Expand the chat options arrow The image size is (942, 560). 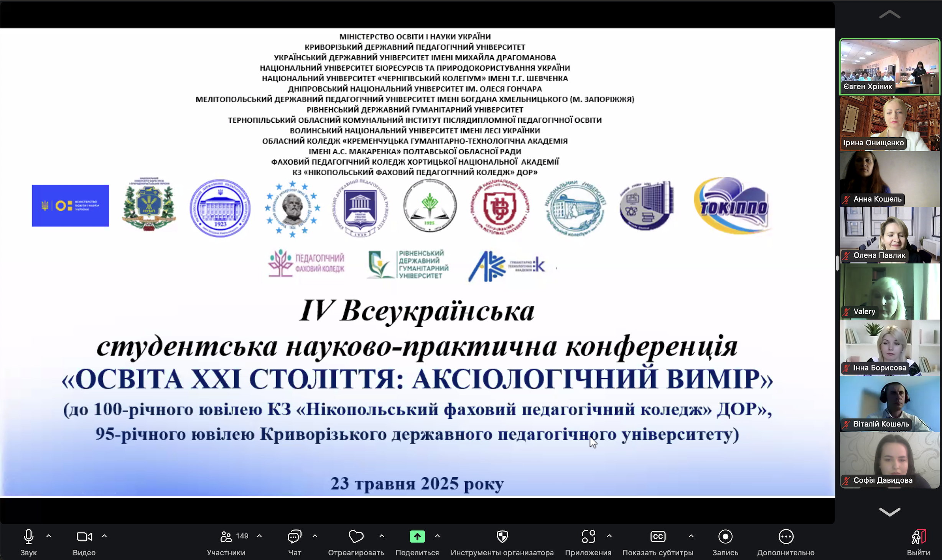point(315,536)
